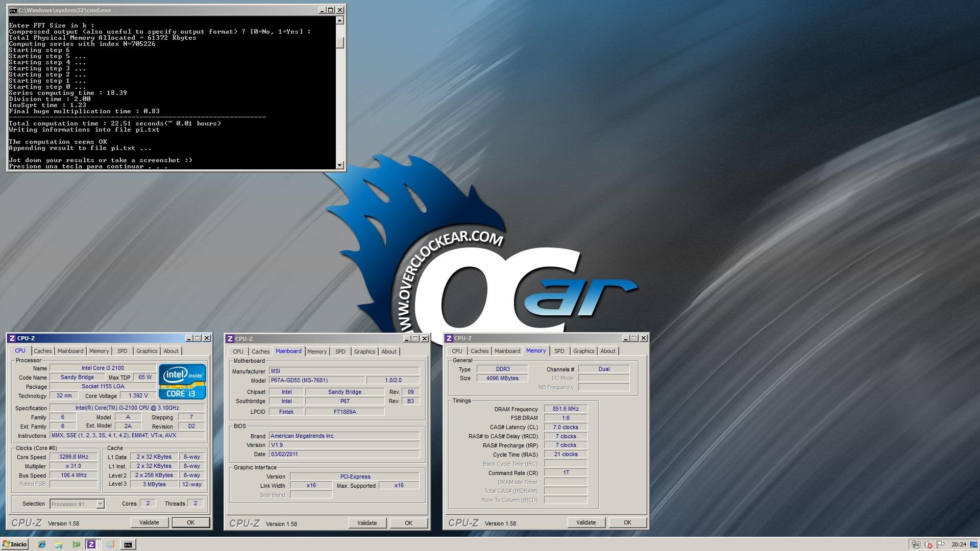The image size is (980, 551).
Task: Click the Core Voltage field 1.392 V
Action: click(x=138, y=395)
